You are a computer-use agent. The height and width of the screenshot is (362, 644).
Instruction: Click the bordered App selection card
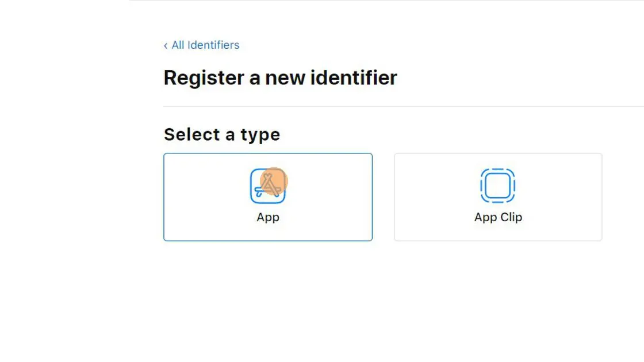pyautogui.click(x=268, y=197)
